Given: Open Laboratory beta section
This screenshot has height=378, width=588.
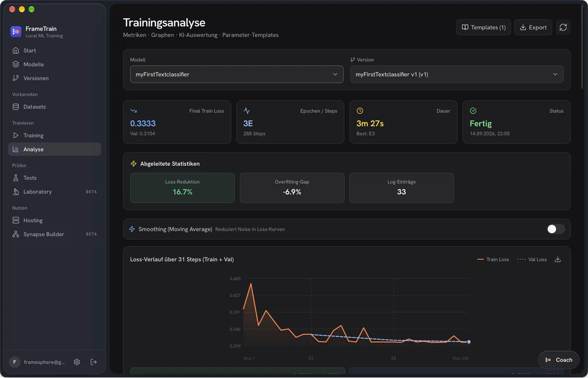Looking at the screenshot, I should click(55, 192).
